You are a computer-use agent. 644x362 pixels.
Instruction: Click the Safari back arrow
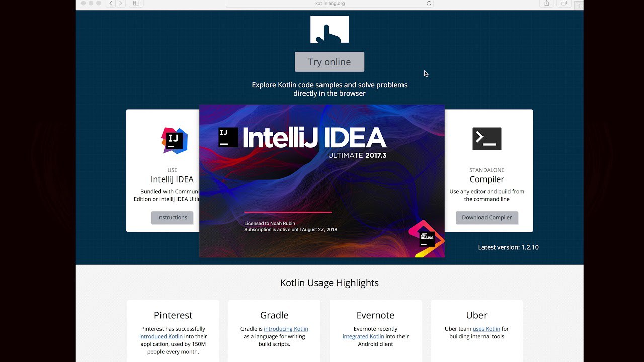tap(111, 3)
